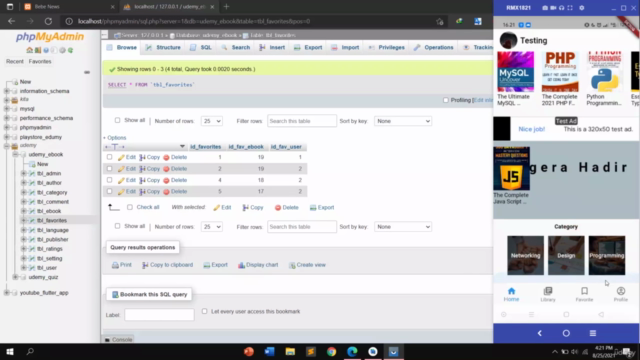
Task: Click the Bookmark this SQL query button
Action: point(149,294)
